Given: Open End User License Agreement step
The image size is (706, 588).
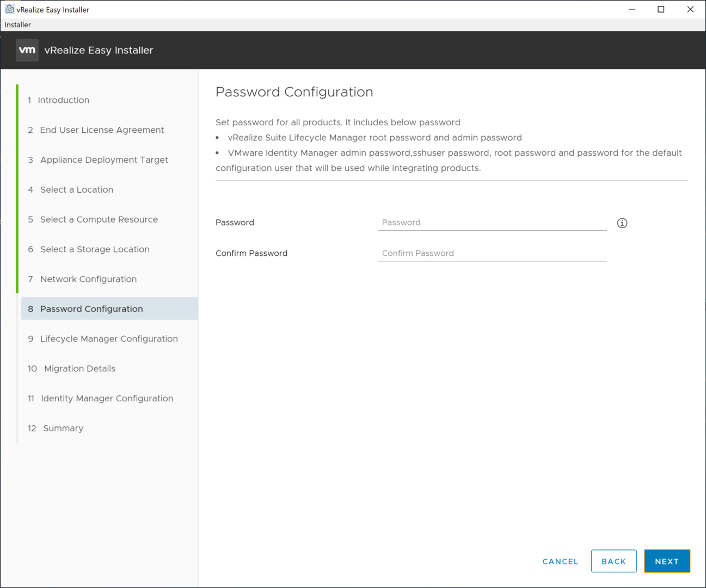Looking at the screenshot, I should coord(102,130).
